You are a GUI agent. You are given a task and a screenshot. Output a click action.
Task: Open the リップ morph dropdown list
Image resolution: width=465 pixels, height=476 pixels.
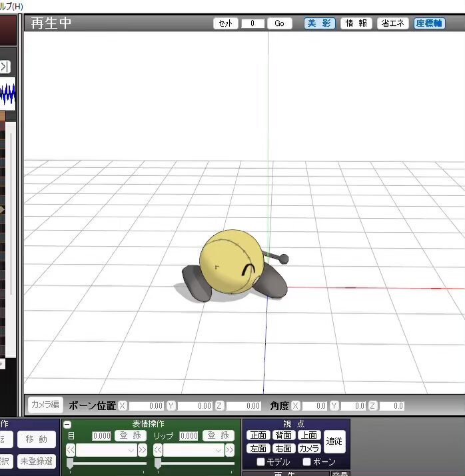[x=193, y=450]
